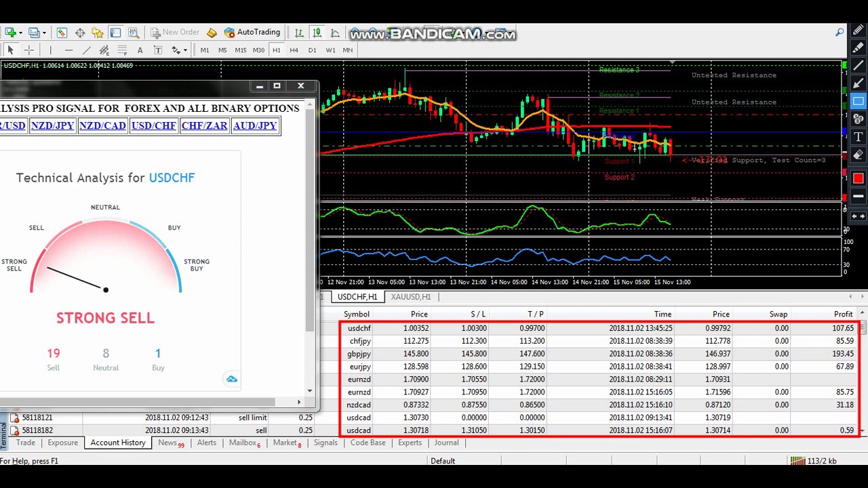Screen dimensions: 868x488
Task: Set timeframe to D1
Action: tap(312, 50)
